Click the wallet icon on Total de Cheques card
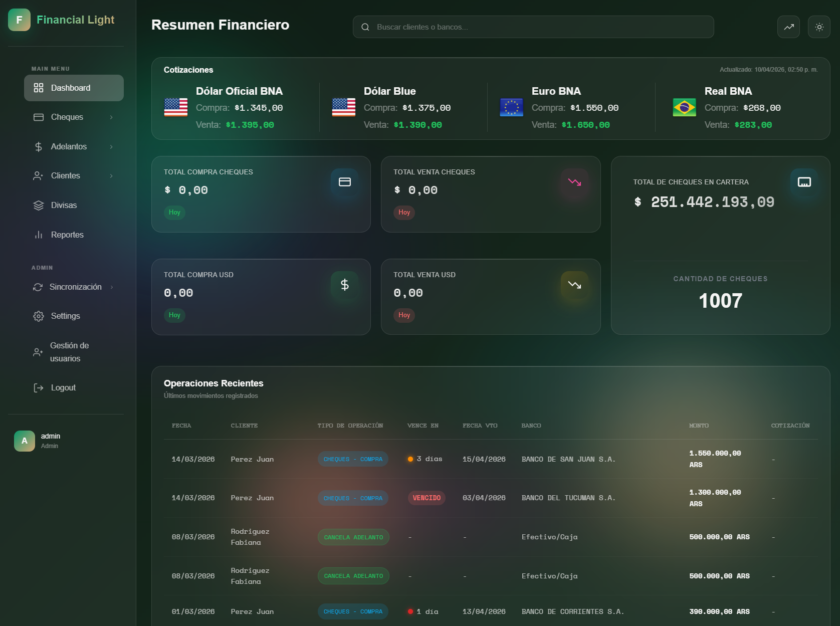The image size is (840, 626). tap(804, 182)
